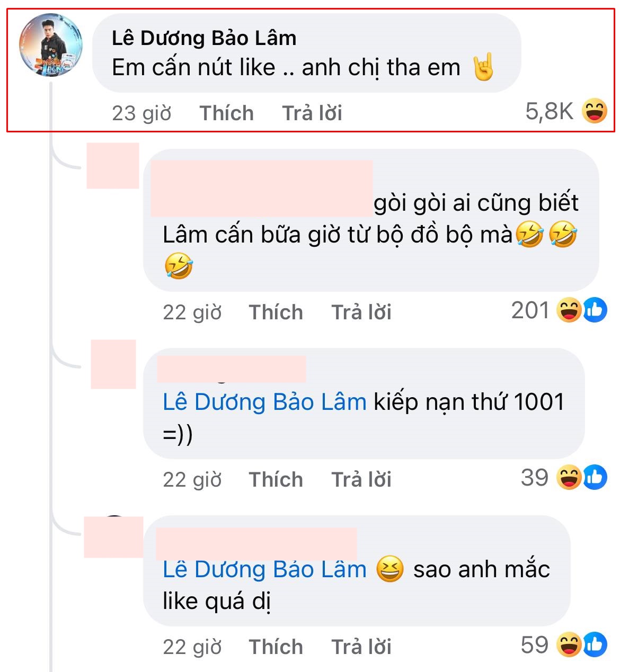View the 5,8K reactions count
The width and height of the screenshot is (620, 672).
(x=550, y=111)
